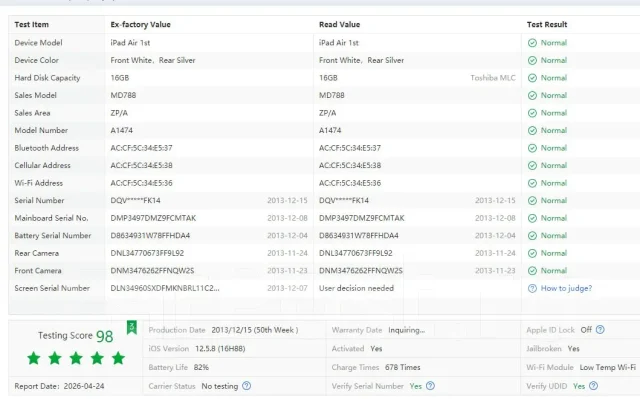Click the Wi-Fi Address check icon
This screenshot has height=399, width=640.
pos(532,183)
